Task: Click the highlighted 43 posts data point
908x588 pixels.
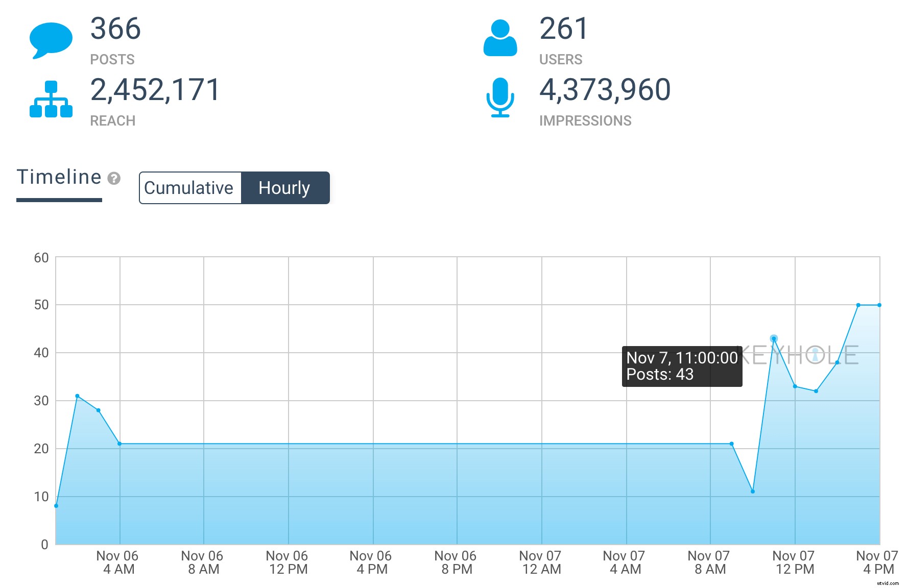Action: [x=774, y=338]
